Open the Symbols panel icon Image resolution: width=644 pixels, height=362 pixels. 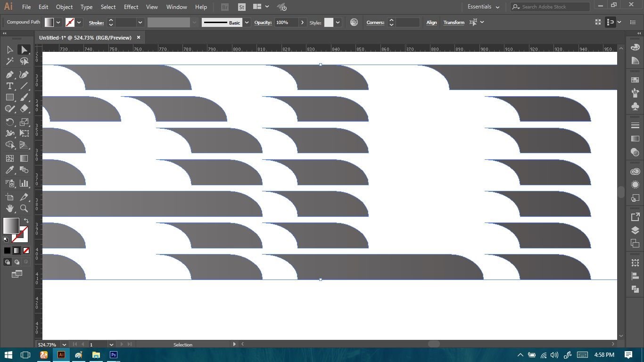pyautogui.click(x=635, y=107)
